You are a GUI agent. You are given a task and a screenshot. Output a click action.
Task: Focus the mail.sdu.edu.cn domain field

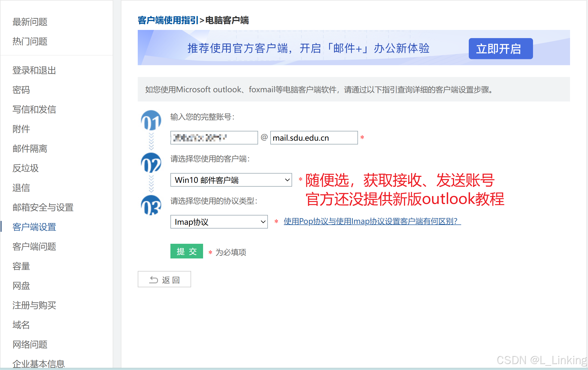tap(314, 138)
